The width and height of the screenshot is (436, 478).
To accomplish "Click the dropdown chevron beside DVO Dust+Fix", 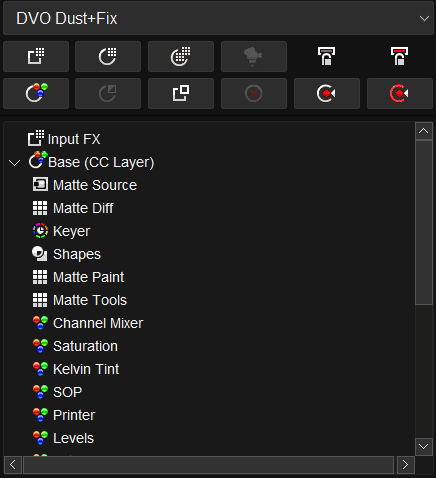I will coord(424,18).
